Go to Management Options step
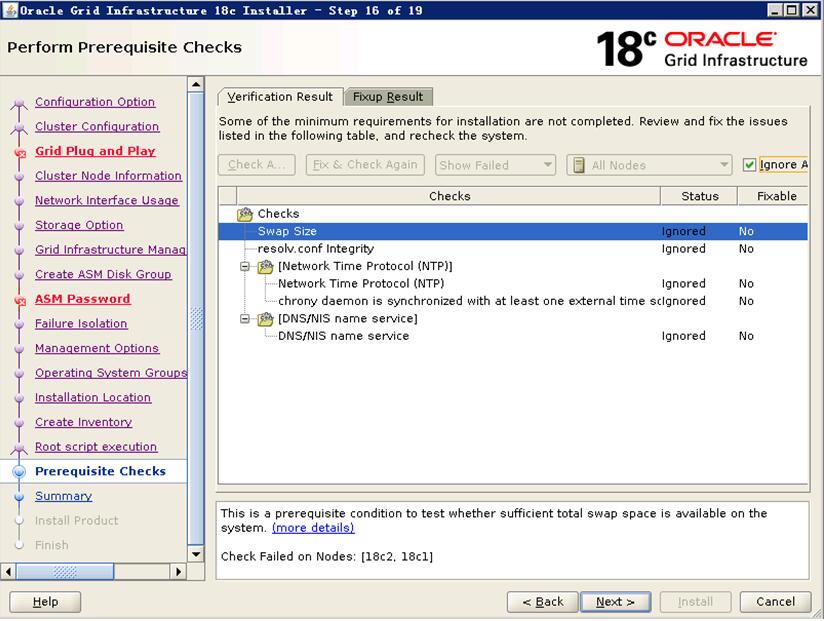 (x=97, y=348)
